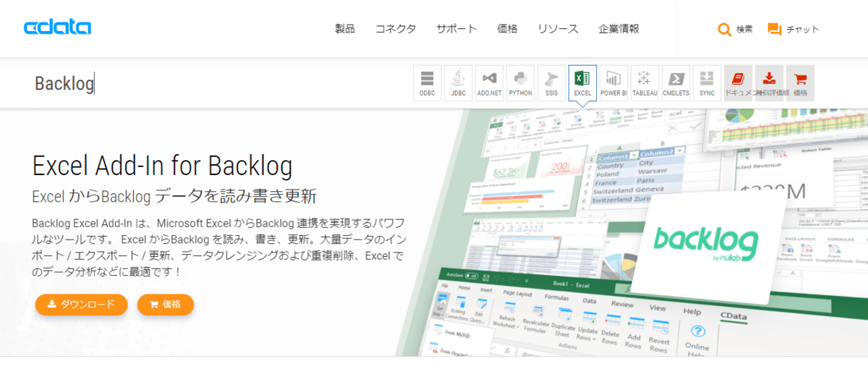868x390 pixels.
Task: Click the orange ダウンロード button
Action: 81,305
